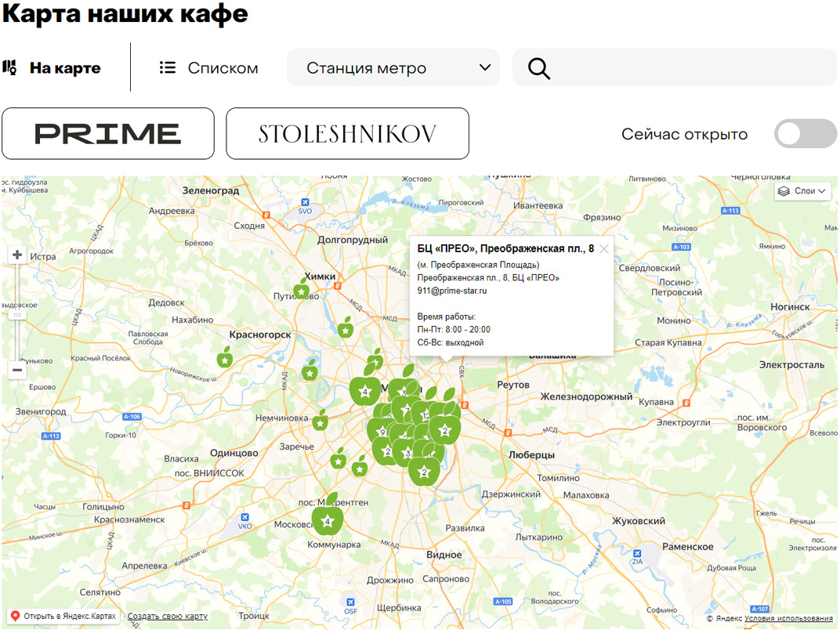Filter by PRIME brand button
840x633 pixels.
click(108, 134)
